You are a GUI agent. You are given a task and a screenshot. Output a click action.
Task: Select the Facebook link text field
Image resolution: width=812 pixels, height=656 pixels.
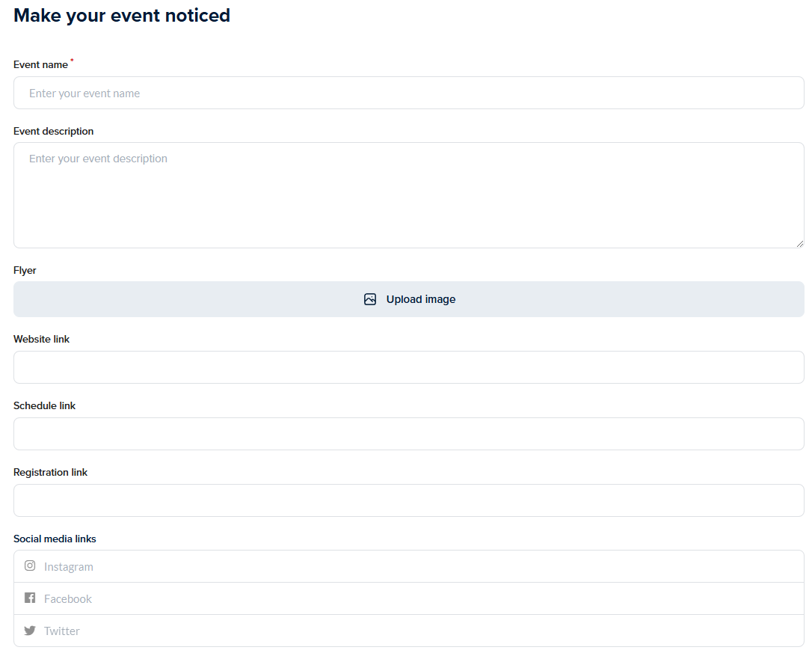pyautogui.click(x=419, y=599)
